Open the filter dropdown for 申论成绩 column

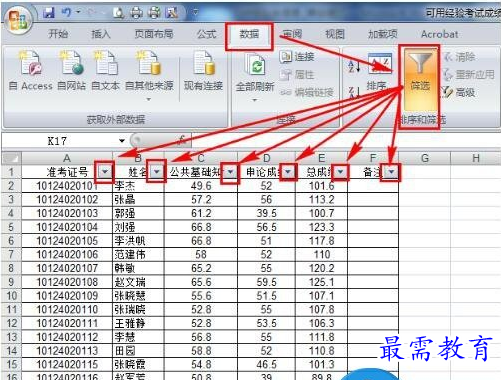tap(288, 172)
